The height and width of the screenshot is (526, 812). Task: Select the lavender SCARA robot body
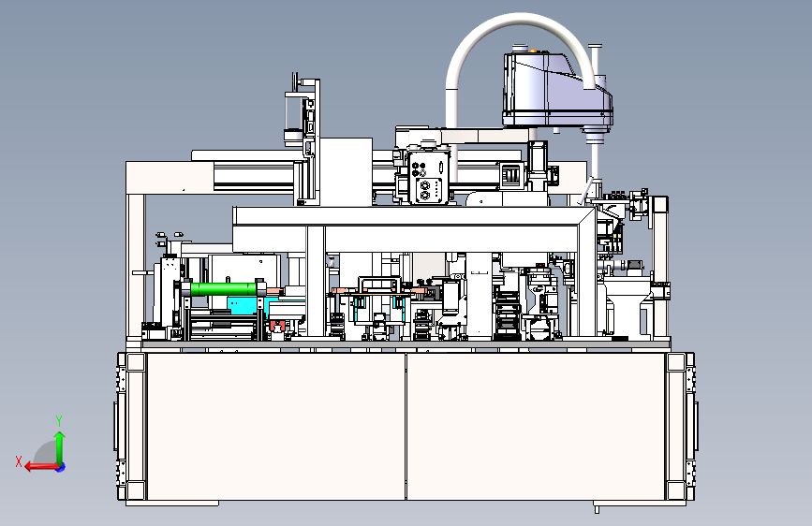[x=557, y=88]
